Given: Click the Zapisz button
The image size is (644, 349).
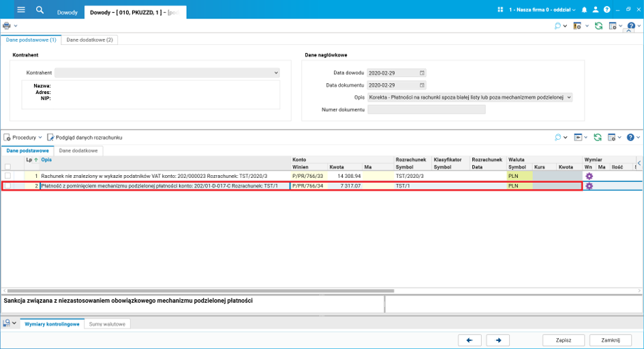Looking at the screenshot, I should tap(564, 340).
